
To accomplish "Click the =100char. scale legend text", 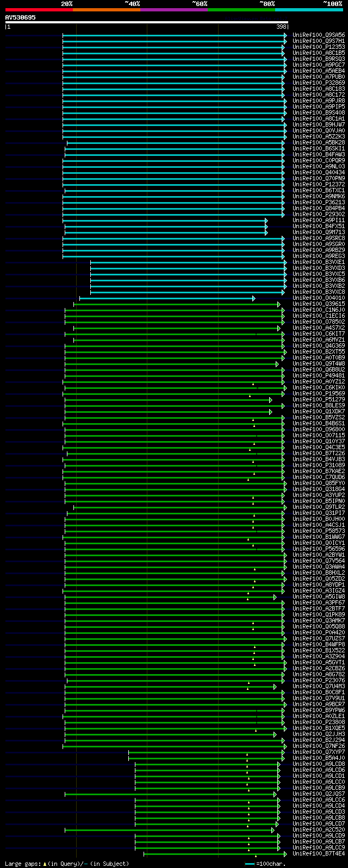I will coord(270,863).
